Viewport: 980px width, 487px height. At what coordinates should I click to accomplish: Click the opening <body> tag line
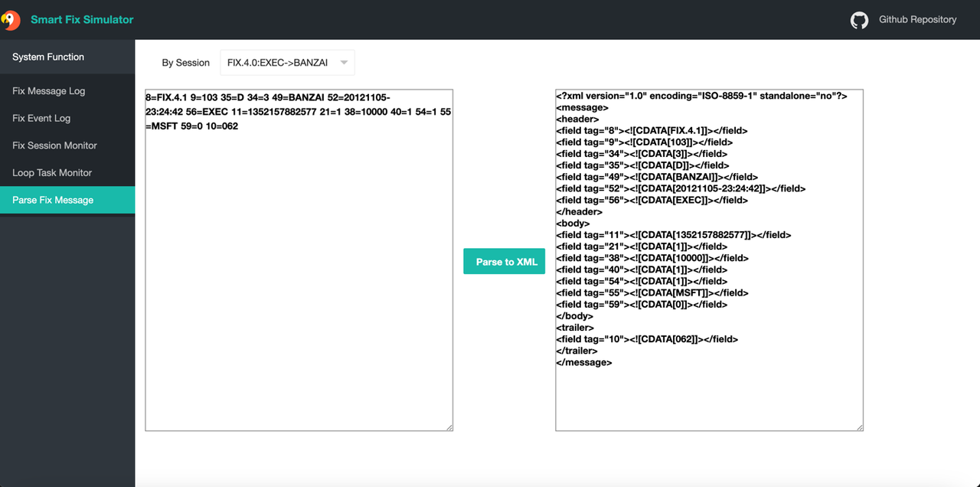(574, 223)
